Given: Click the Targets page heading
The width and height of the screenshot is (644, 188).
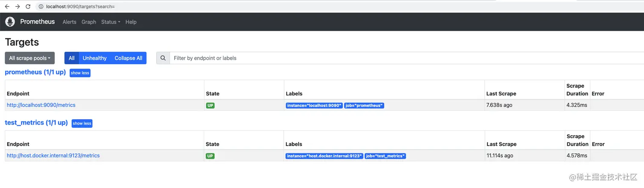Looking at the screenshot, I should [x=22, y=42].
